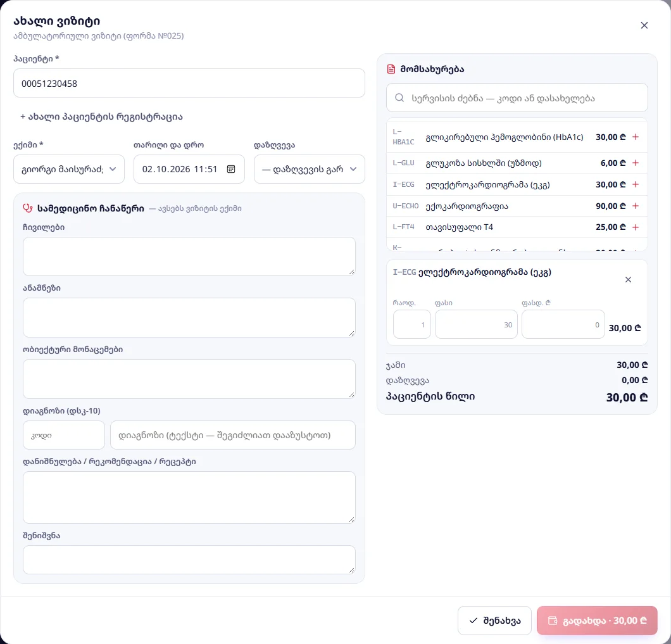Click + ახალი პაციენტის რეგისტრაცია link
671x644 pixels.
coord(101,117)
